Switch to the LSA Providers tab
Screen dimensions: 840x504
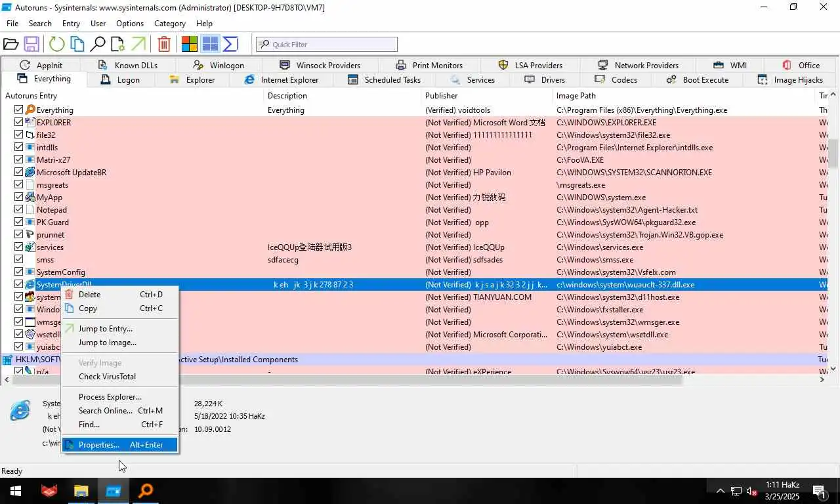coord(530,65)
